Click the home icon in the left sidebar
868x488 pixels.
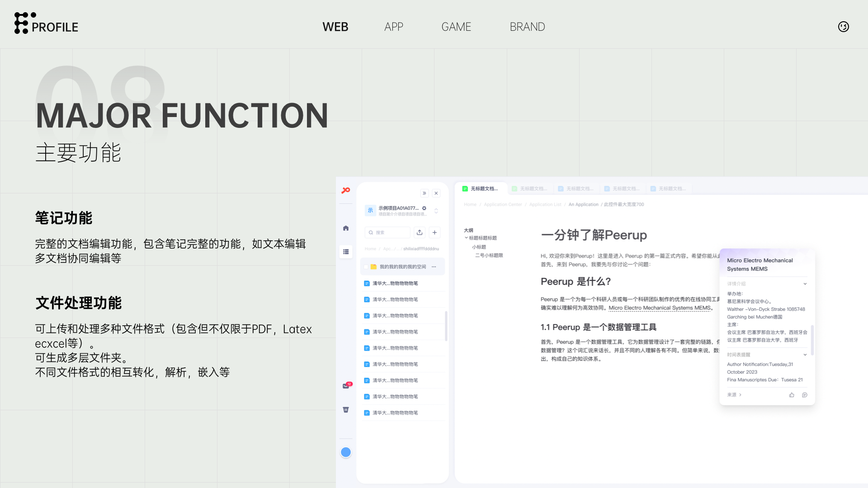tap(346, 228)
